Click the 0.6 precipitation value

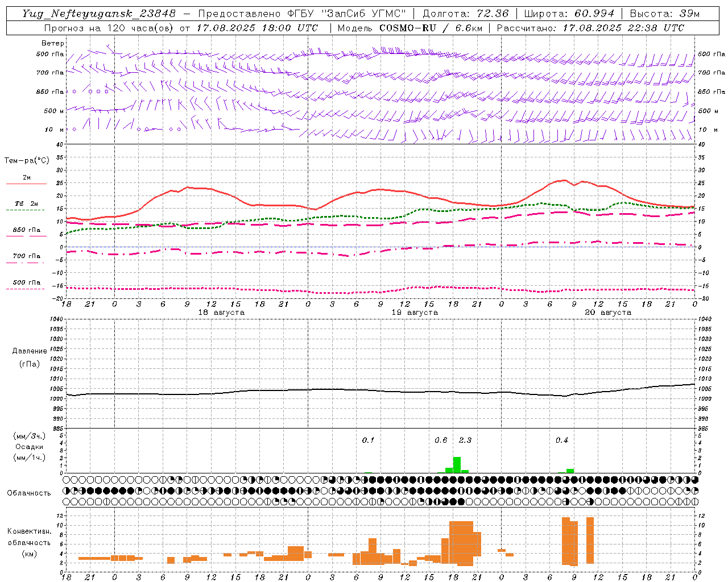(x=441, y=440)
